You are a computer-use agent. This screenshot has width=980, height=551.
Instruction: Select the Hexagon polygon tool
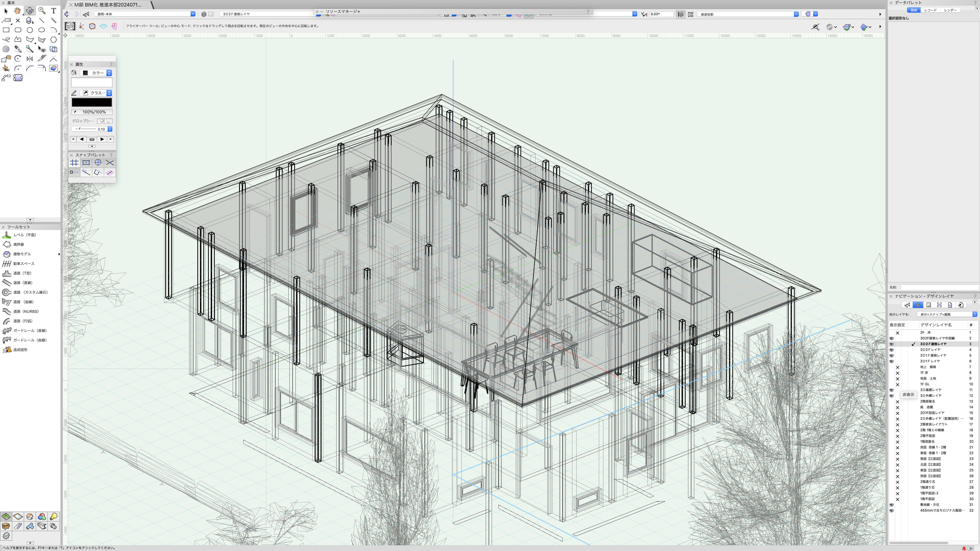(x=54, y=40)
